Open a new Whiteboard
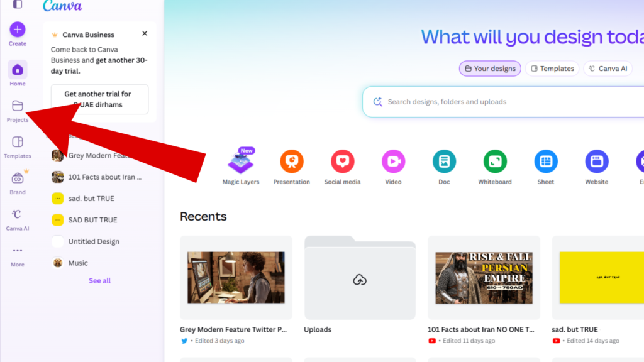Viewport: 644px width, 362px height. click(x=495, y=162)
